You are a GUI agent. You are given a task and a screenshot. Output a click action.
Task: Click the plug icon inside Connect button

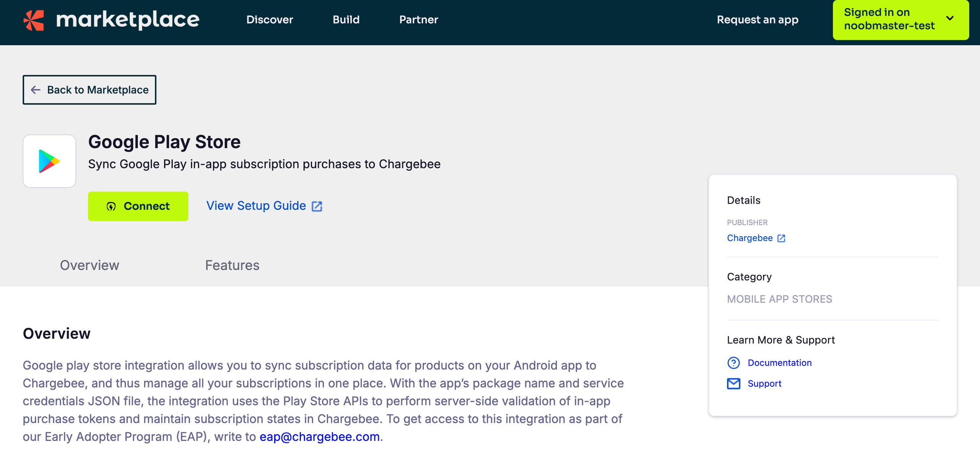tap(111, 207)
